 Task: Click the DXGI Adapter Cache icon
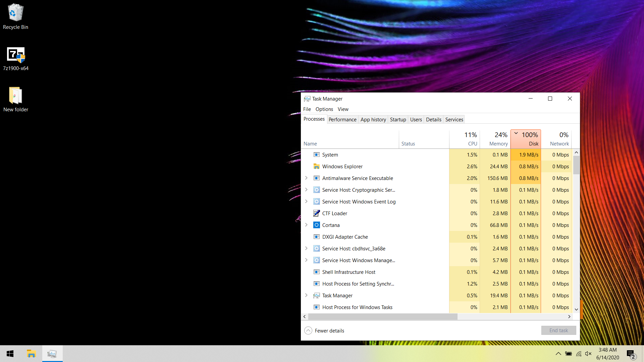pos(316,237)
